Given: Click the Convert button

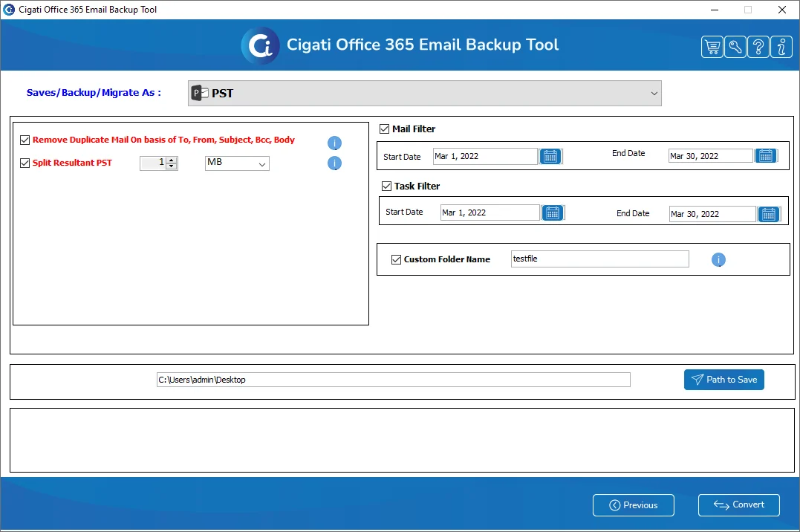Looking at the screenshot, I should tap(739, 505).
